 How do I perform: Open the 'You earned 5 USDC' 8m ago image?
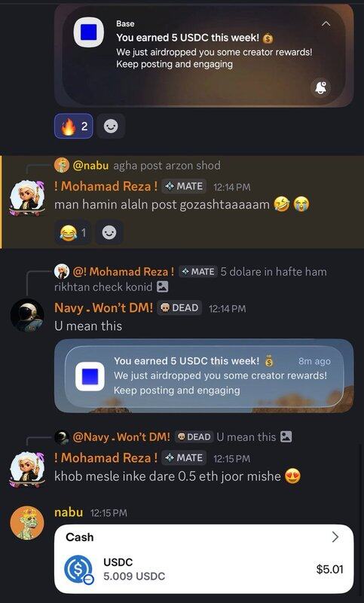tap(203, 375)
